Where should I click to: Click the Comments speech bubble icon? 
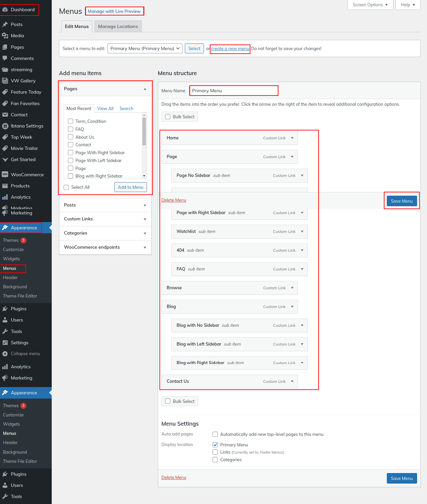pyautogui.click(x=5, y=58)
